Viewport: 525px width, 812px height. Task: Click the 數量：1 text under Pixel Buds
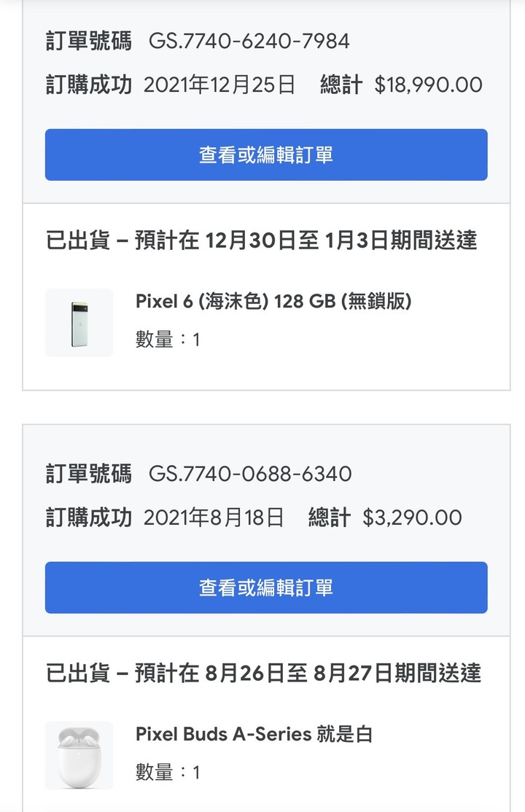(x=168, y=772)
